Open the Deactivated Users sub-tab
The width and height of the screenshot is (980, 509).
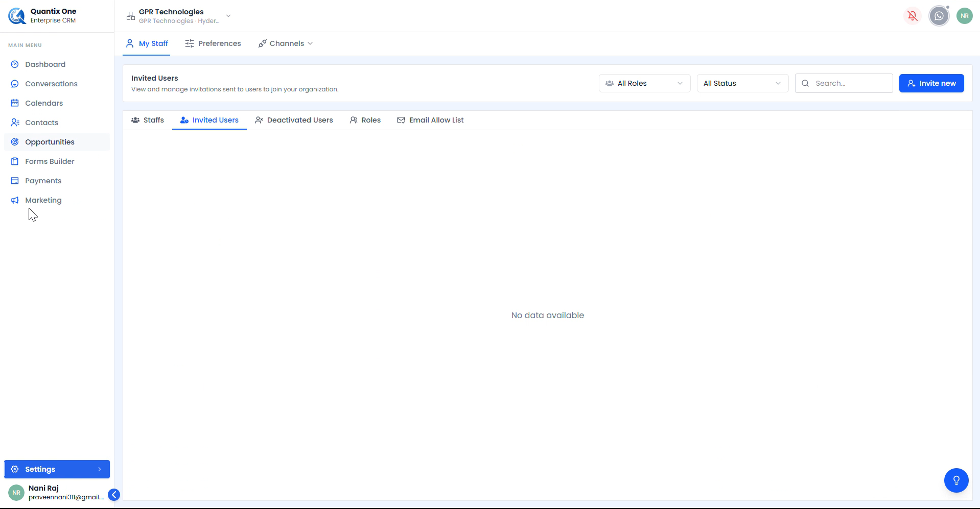point(294,120)
